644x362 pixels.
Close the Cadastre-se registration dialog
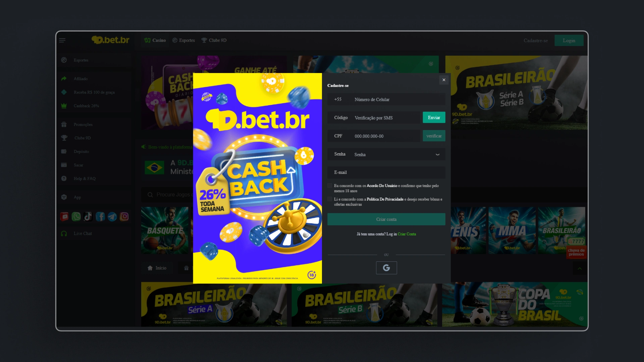(444, 80)
